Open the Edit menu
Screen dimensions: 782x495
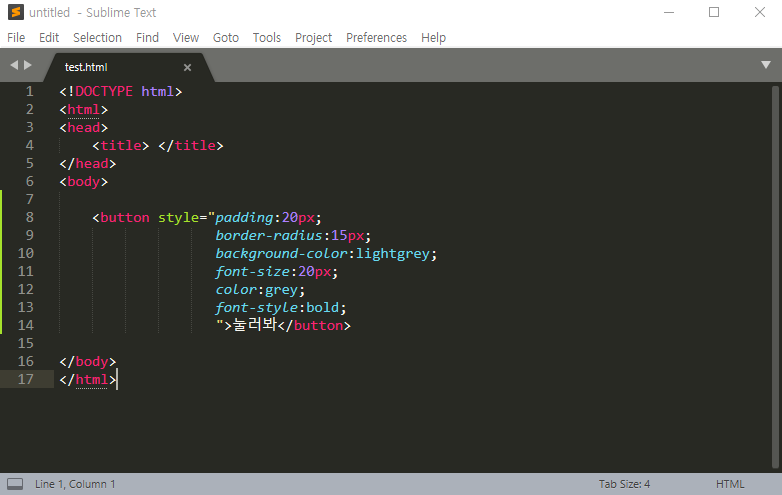(49, 38)
